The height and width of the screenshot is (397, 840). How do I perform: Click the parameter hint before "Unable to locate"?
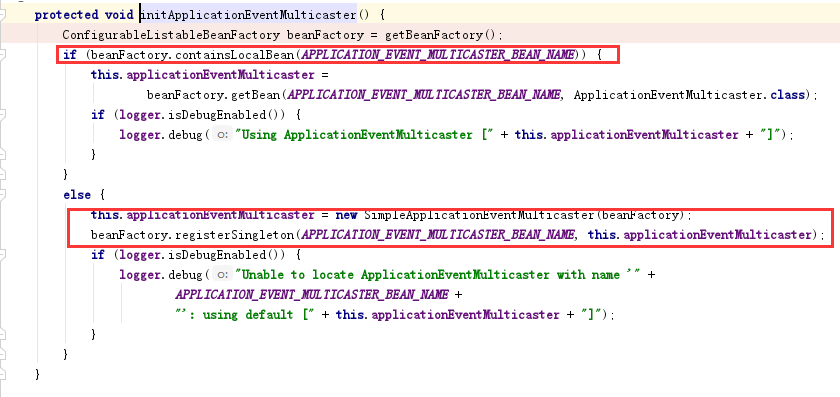(222, 275)
